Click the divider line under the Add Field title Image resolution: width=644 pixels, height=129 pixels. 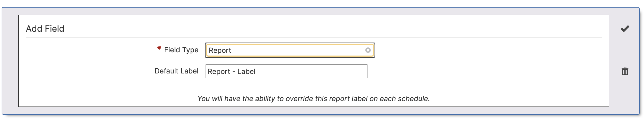pos(314,38)
